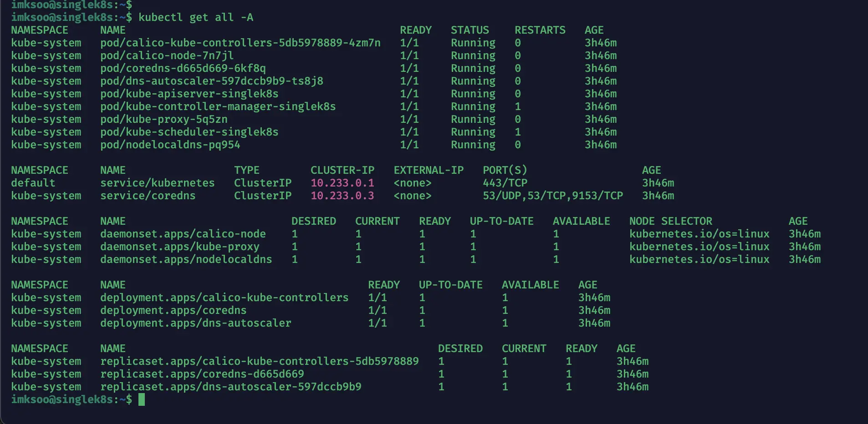Click the service/kubernetes name
868x424 pixels.
[157, 183]
